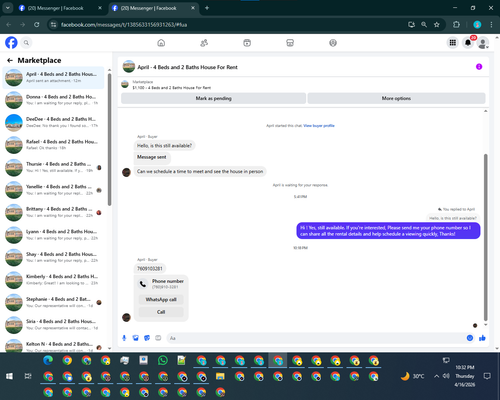Open Kimberly's conversation
This screenshot has height=400, width=500.
point(54,280)
